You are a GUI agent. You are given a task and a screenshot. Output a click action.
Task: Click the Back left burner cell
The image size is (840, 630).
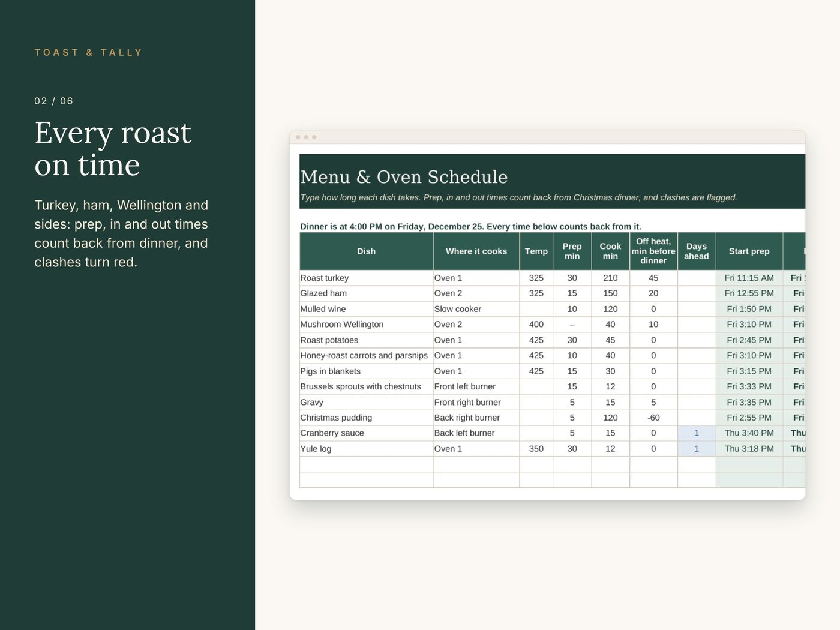click(x=476, y=433)
